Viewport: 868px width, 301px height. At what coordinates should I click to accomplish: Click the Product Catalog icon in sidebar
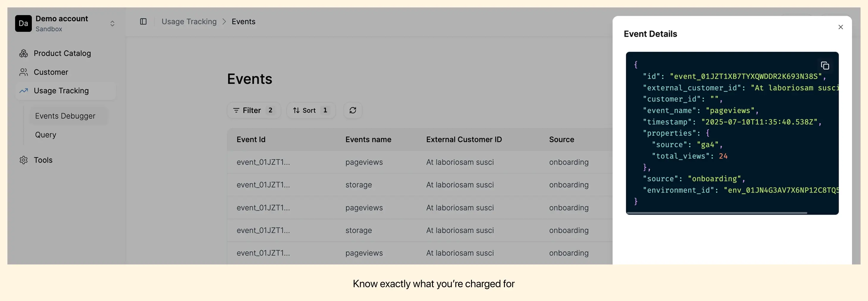(23, 53)
